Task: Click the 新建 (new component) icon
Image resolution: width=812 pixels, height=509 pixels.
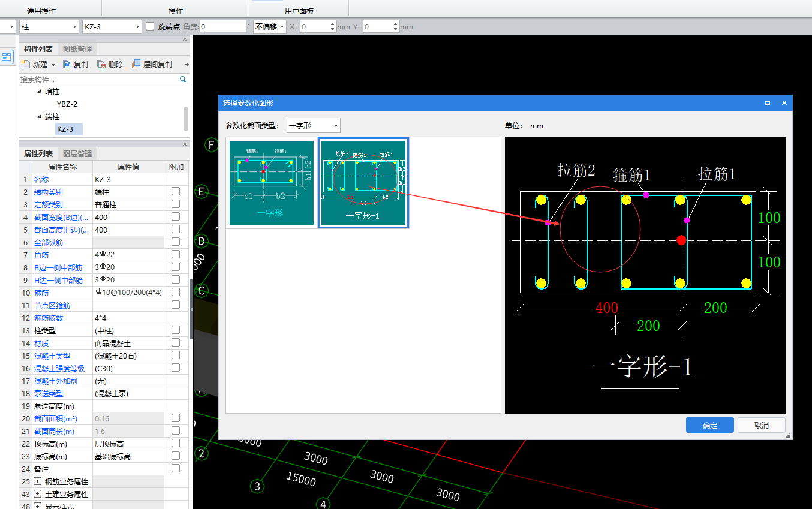Action: pyautogui.click(x=25, y=64)
